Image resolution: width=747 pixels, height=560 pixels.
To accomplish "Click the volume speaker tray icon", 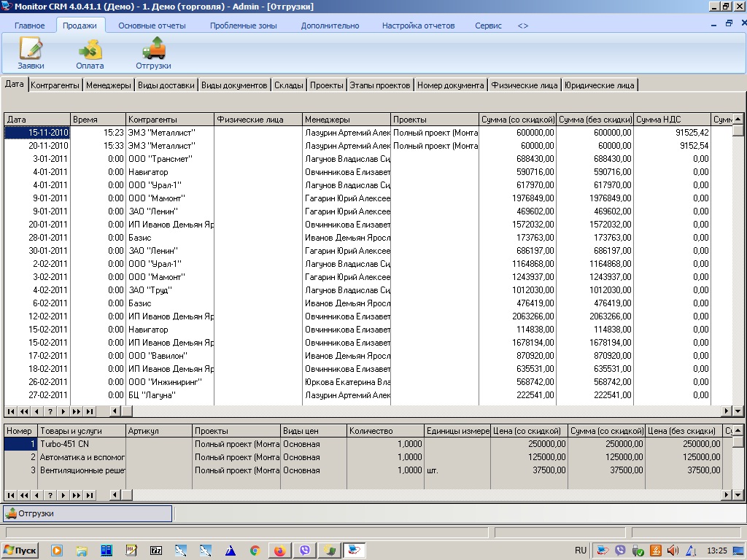I will (673, 551).
